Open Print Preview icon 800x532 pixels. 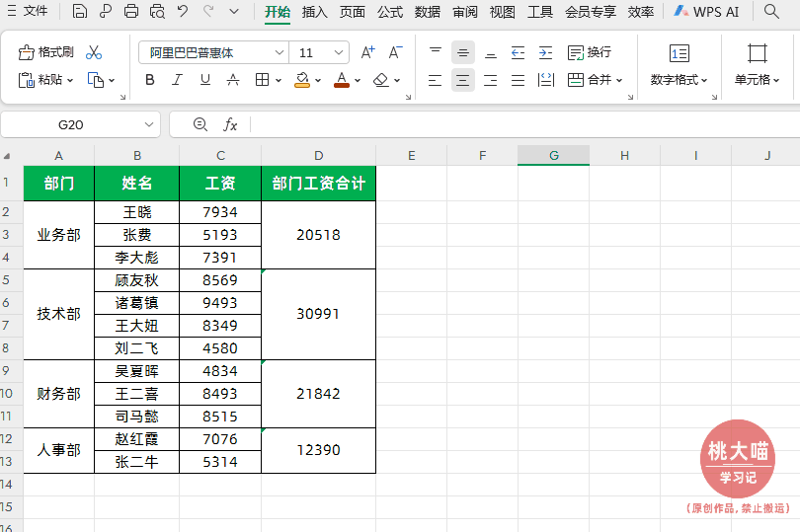(157, 11)
